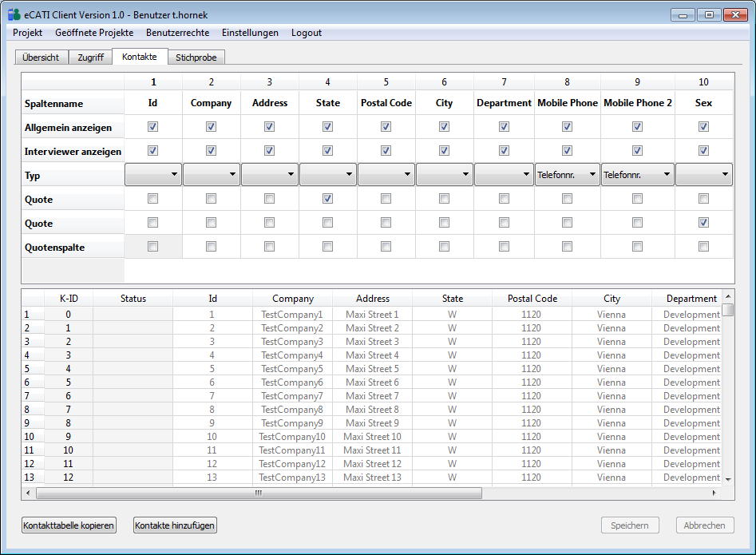This screenshot has height=555, width=756.
Task: Open the Einstellungen menu
Action: click(x=250, y=33)
